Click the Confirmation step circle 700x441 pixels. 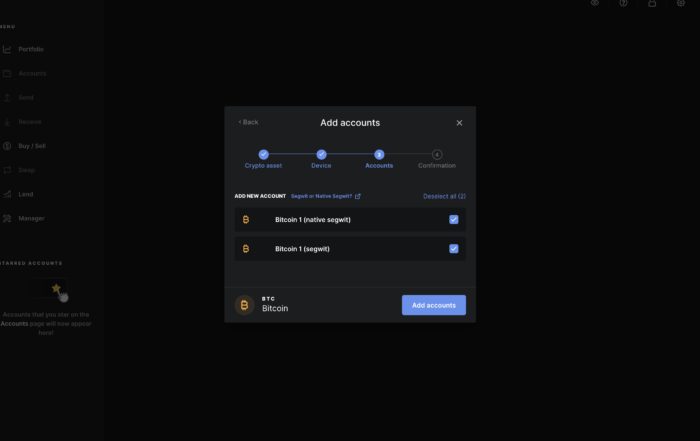tap(437, 154)
